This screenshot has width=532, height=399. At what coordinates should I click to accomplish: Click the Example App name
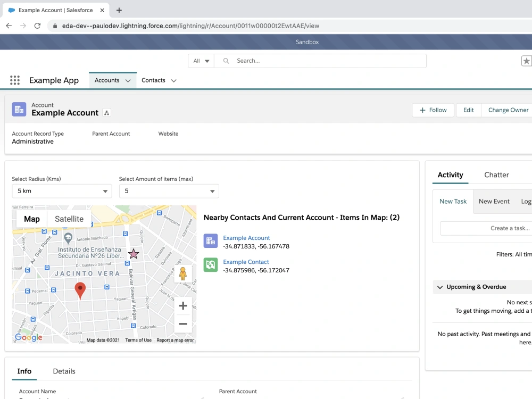point(54,80)
